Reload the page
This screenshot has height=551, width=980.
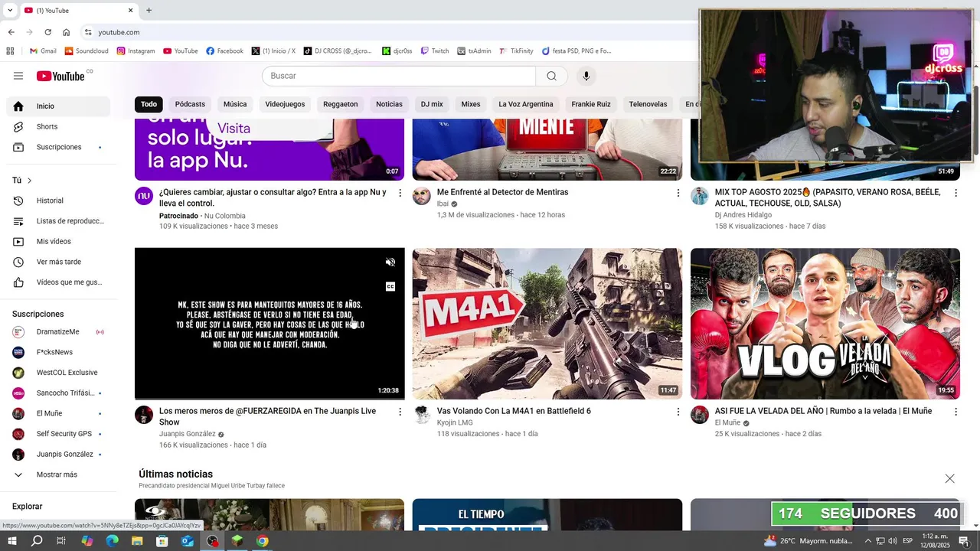pyautogui.click(x=47, y=32)
